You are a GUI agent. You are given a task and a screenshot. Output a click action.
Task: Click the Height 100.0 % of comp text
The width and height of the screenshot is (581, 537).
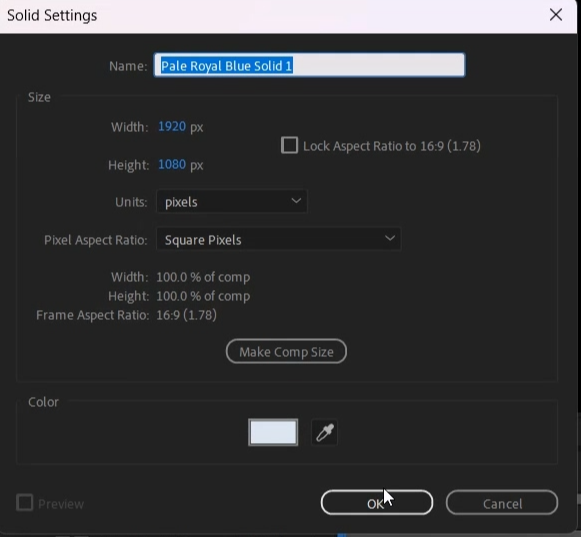tap(203, 296)
